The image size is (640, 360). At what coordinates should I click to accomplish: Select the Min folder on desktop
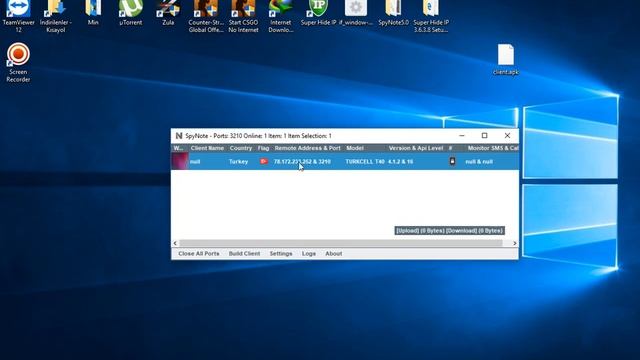click(x=93, y=12)
